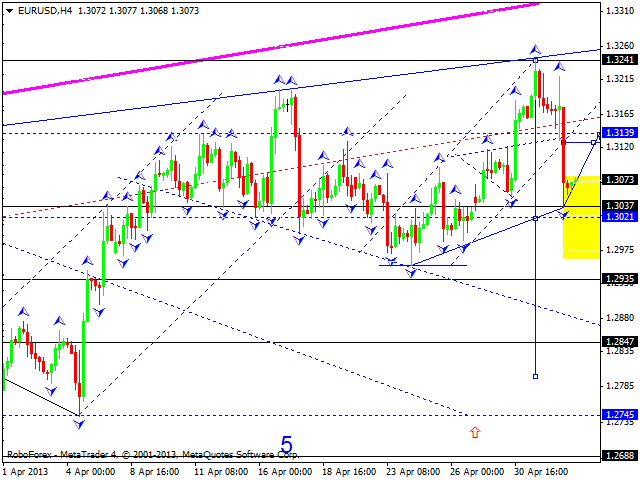Select the 1.3241 price level label
The image size is (640, 480).
pos(620,60)
